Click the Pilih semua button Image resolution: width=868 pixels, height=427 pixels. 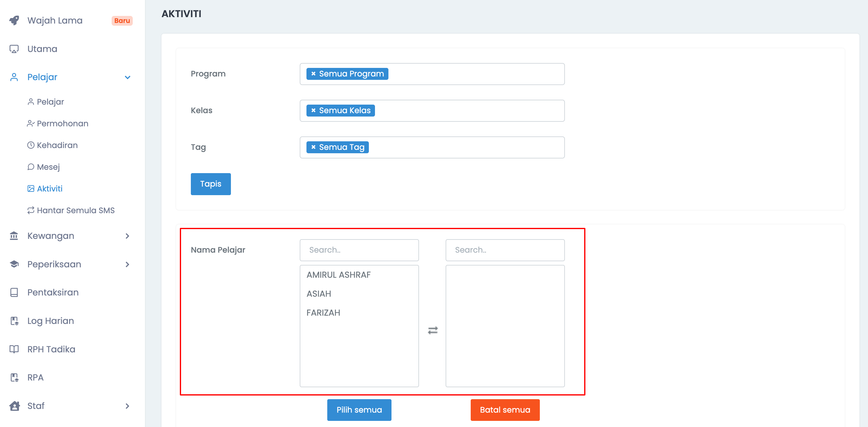(x=359, y=410)
